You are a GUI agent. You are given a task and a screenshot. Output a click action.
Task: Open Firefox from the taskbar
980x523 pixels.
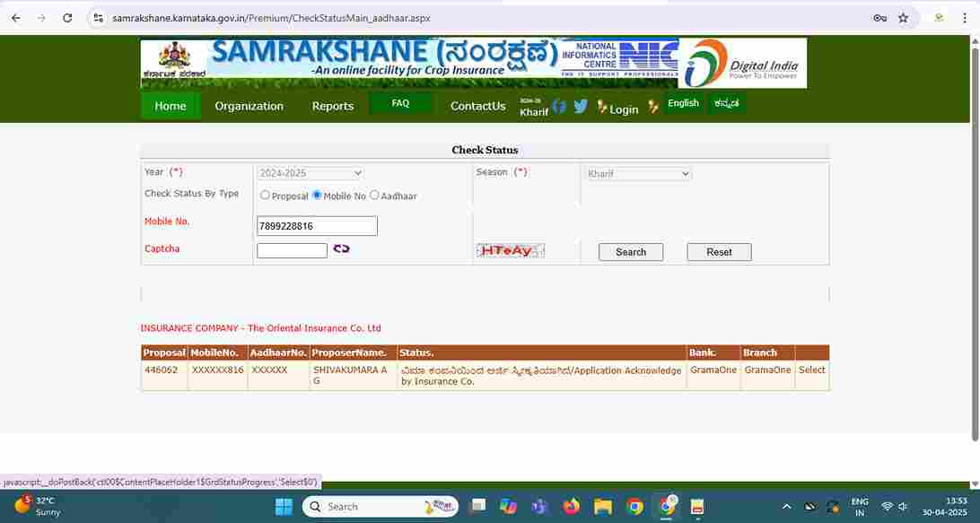coord(572,507)
